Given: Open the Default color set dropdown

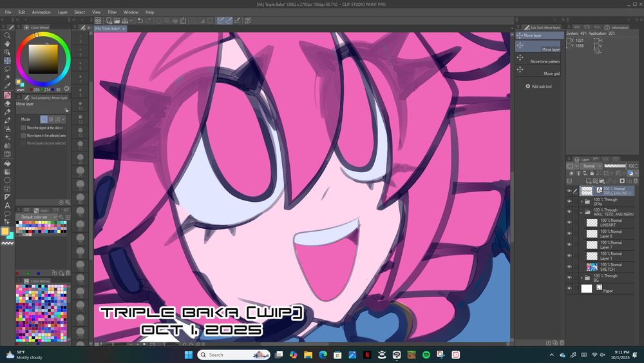Looking at the screenshot, I should tap(37, 217).
